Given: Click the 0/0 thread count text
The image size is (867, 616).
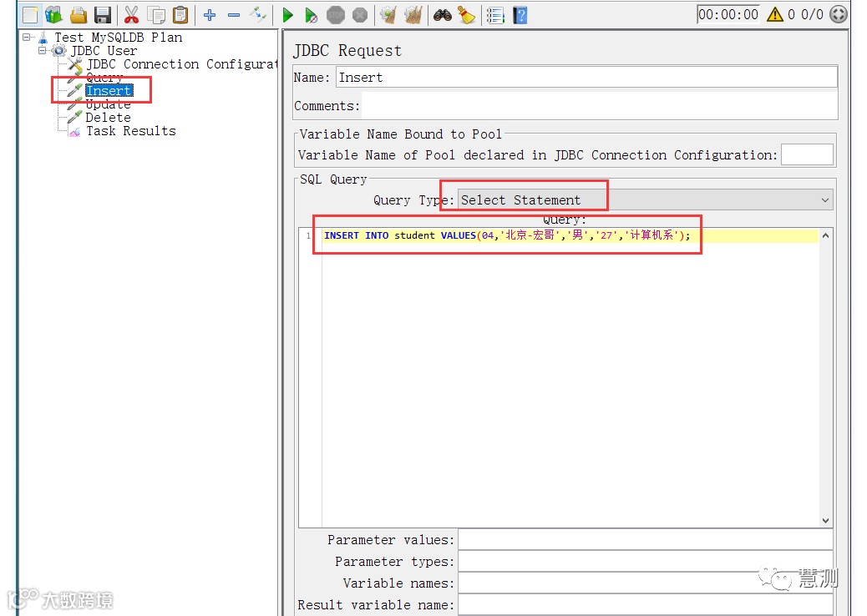Looking at the screenshot, I should click(812, 14).
